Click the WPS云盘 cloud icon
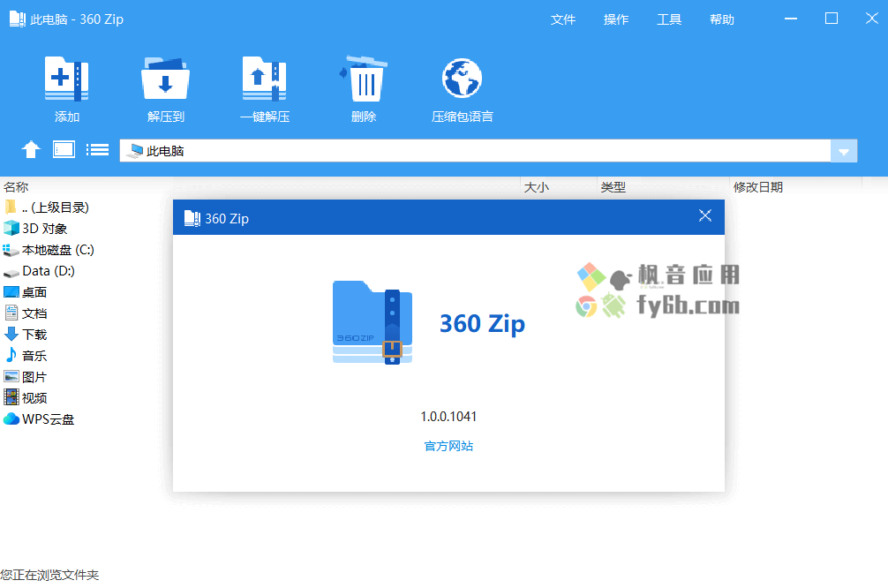Viewport: 888px width, 588px height. 11,418
